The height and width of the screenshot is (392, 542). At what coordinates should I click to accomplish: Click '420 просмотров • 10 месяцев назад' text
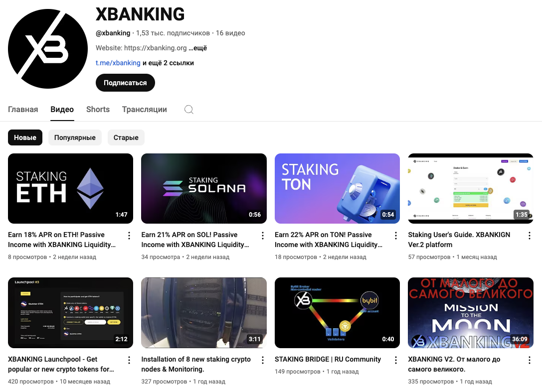59,382
